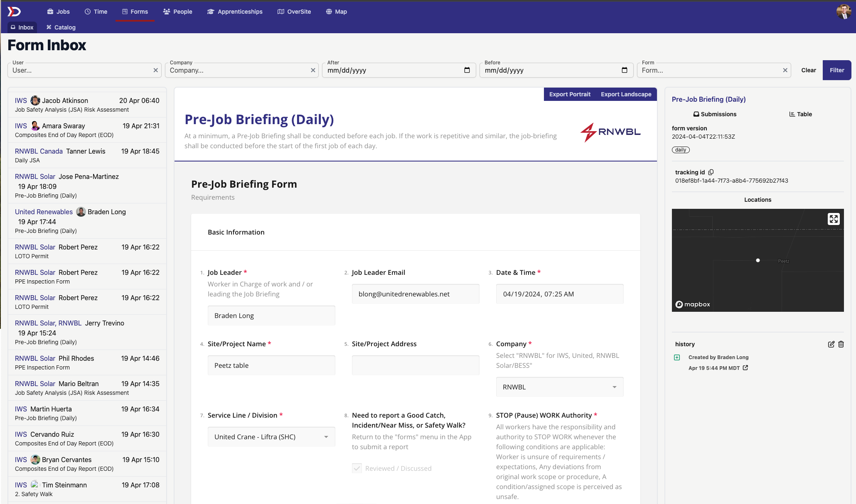Open the Apprenticeships menu
Viewport: 856px width, 504px height.
[x=234, y=12]
